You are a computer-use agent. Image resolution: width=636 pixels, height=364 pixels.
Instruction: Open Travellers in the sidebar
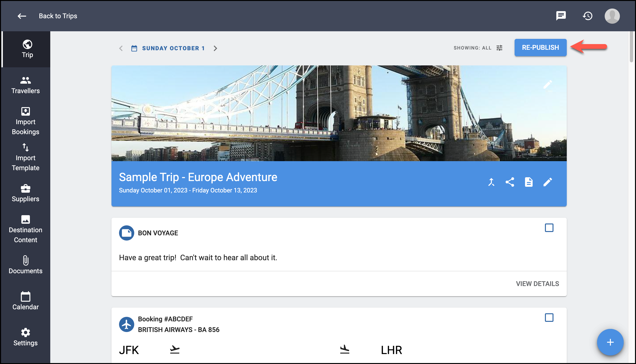click(26, 85)
